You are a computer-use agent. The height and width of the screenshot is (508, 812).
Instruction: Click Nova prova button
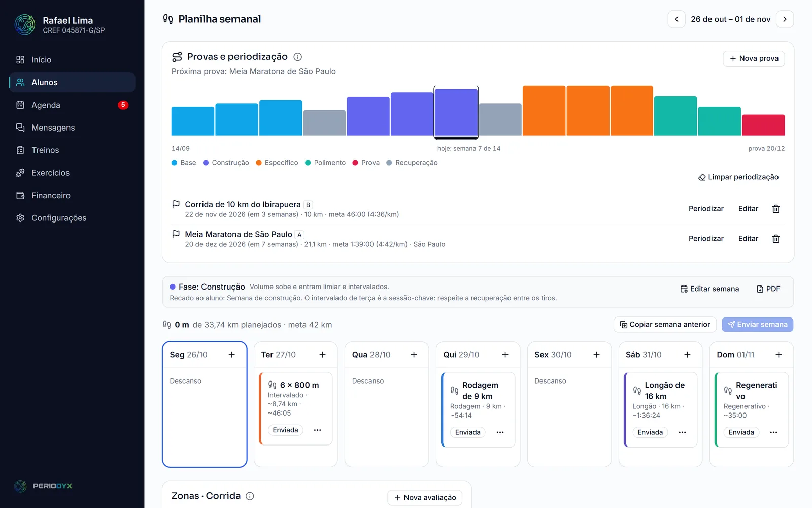[754, 59]
